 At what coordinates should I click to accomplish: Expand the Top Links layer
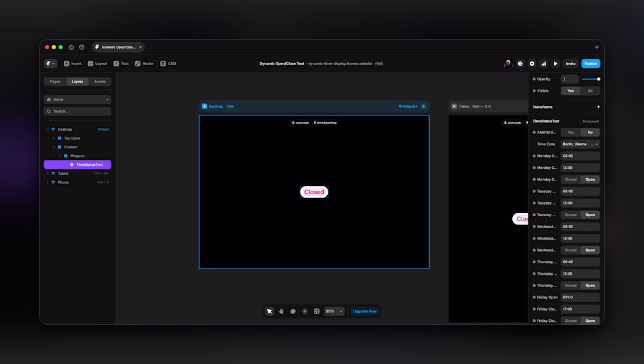pyautogui.click(x=54, y=138)
